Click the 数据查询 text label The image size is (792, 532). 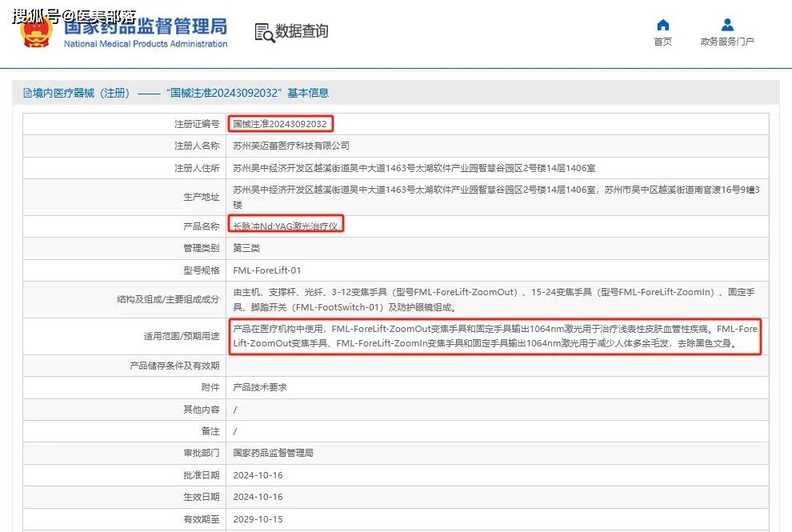pos(300,32)
